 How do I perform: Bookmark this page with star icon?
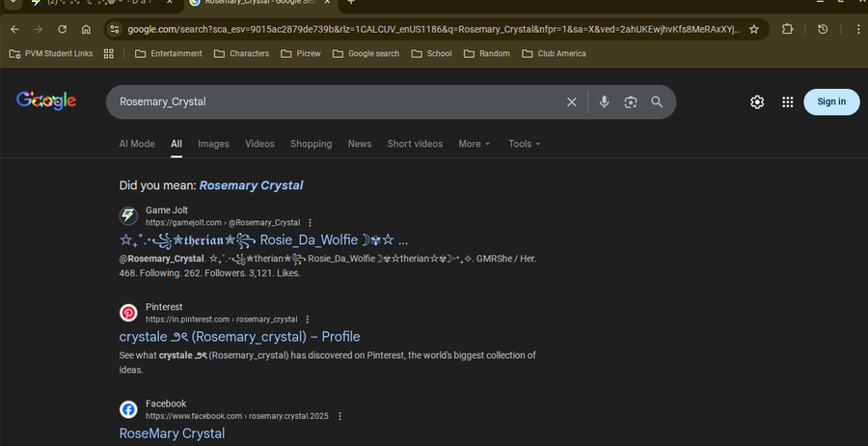click(754, 29)
